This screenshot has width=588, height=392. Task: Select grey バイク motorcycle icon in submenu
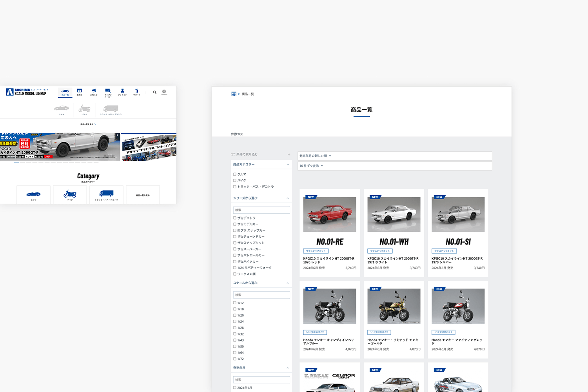(84, 109)
